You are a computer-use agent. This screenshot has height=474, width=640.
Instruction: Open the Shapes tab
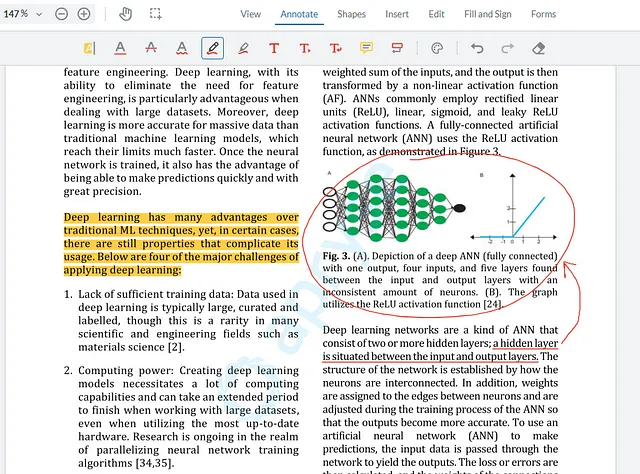351,14
